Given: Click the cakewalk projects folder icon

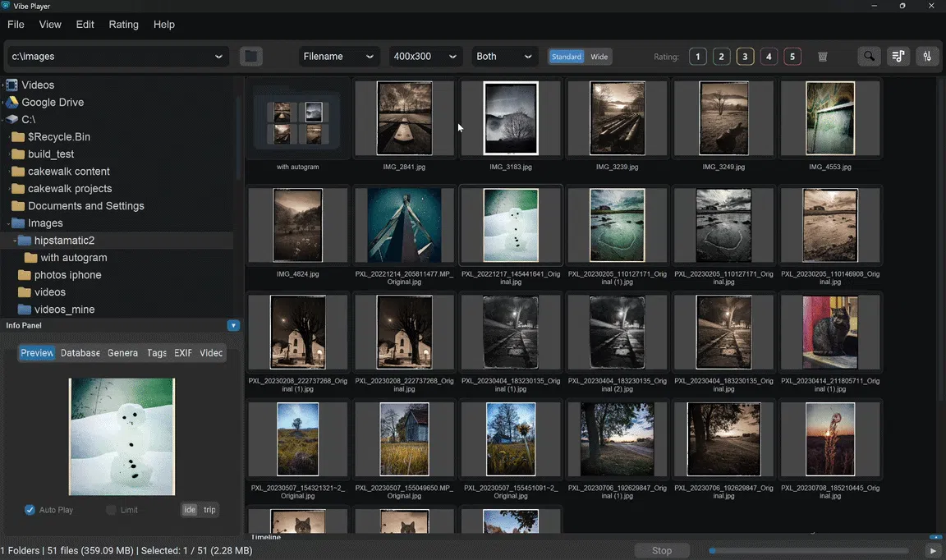Looking at the screenshot, I should [x=18, y=188].
